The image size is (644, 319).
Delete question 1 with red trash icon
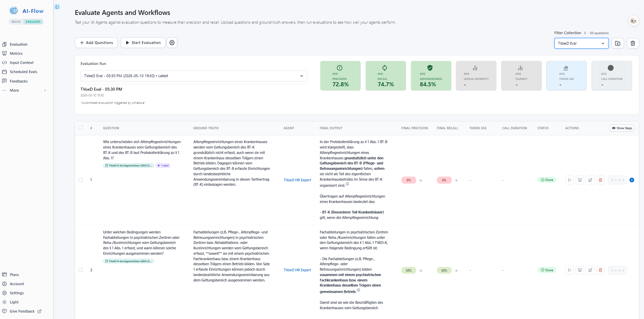tap(600, 180)
